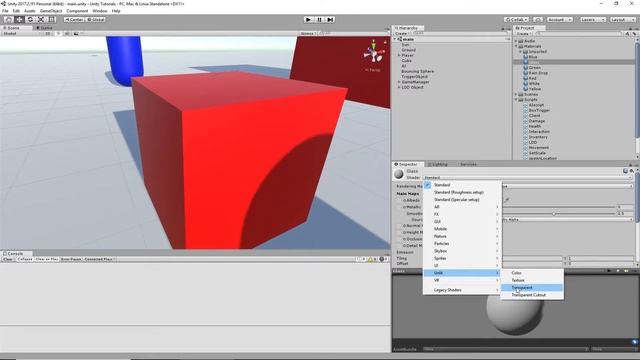Expand GameManager in Hierarchy

click(399, 82)
